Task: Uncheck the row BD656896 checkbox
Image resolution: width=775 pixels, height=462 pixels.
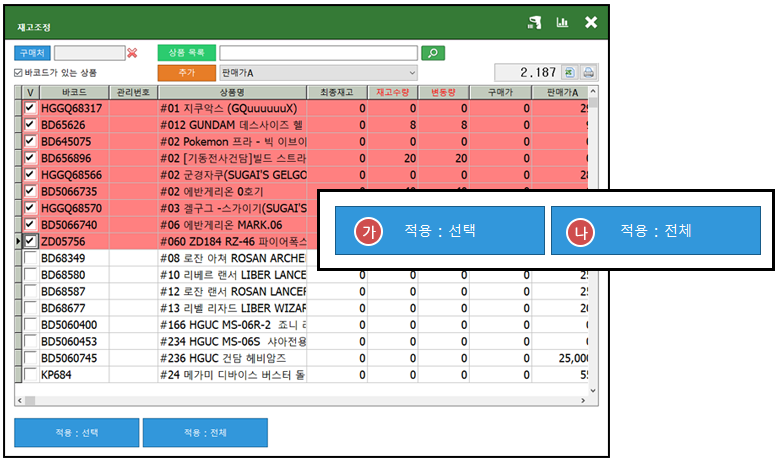Action: [x=30, y=158]
